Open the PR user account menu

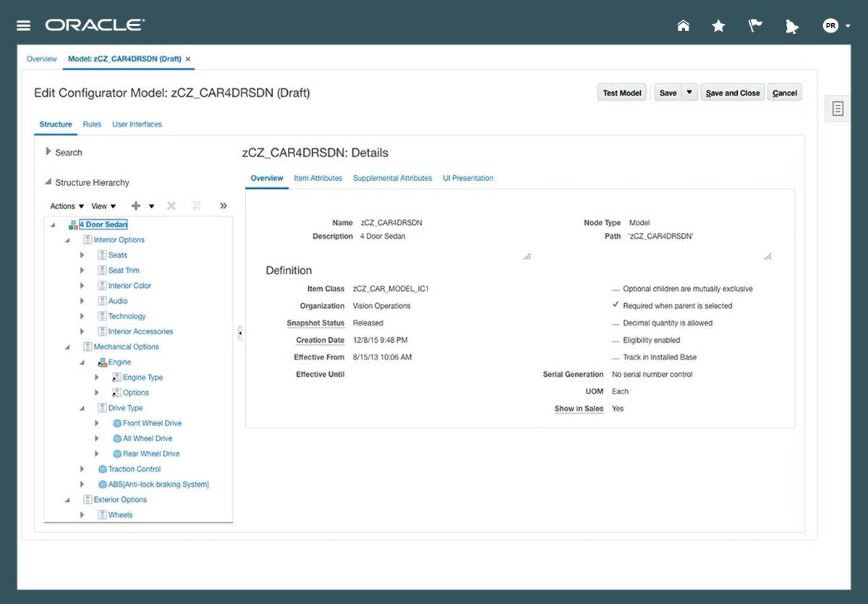point(836,26)
